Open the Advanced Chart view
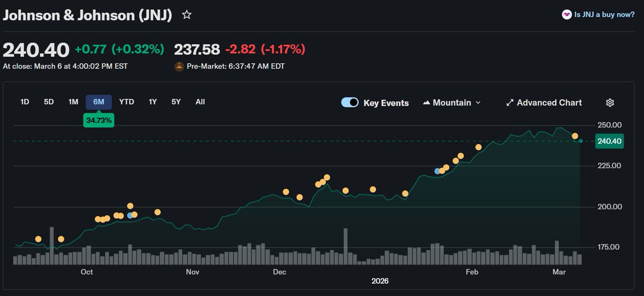The width and height of the screenshot is (644, 296). point(544,102)
